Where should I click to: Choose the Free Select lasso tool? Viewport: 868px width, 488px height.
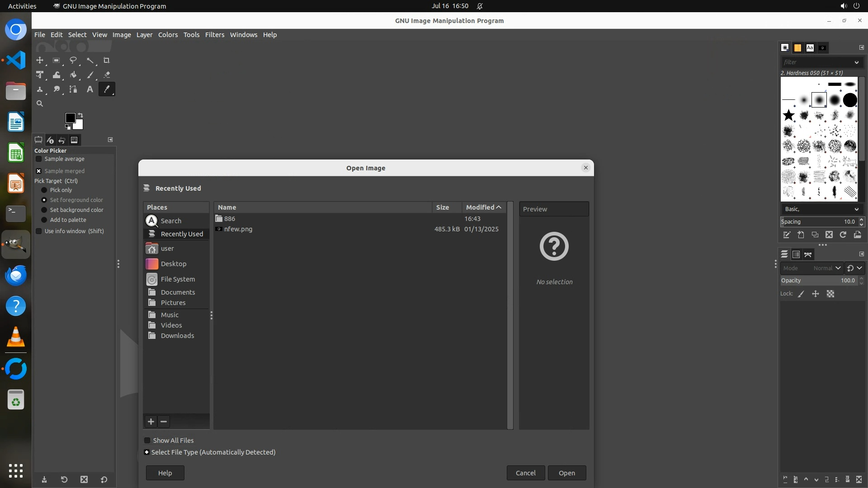pos(73,61)
